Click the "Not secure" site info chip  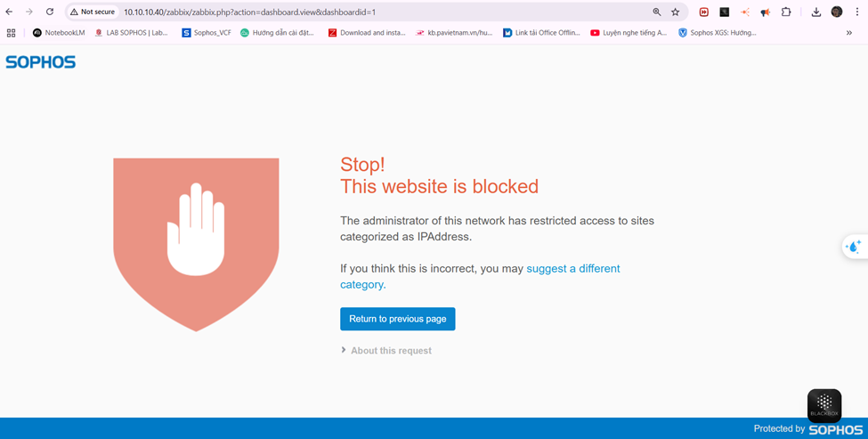pyautogui.click(x=93, y=12)
